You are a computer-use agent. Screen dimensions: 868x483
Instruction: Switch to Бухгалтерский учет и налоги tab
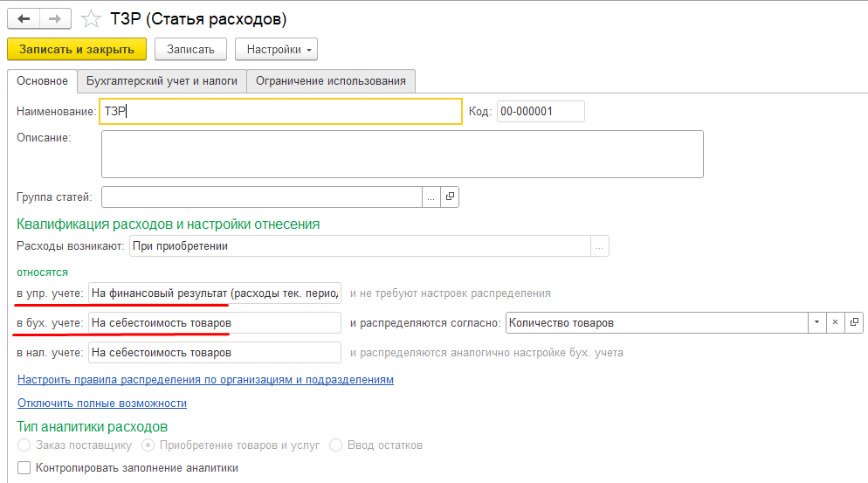(x=162, y=81)
